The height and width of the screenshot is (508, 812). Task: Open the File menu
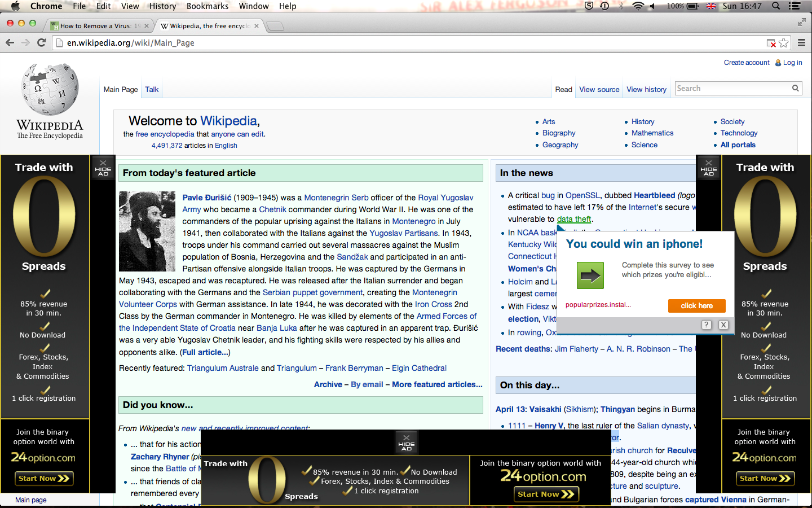[x=80, y=6]
